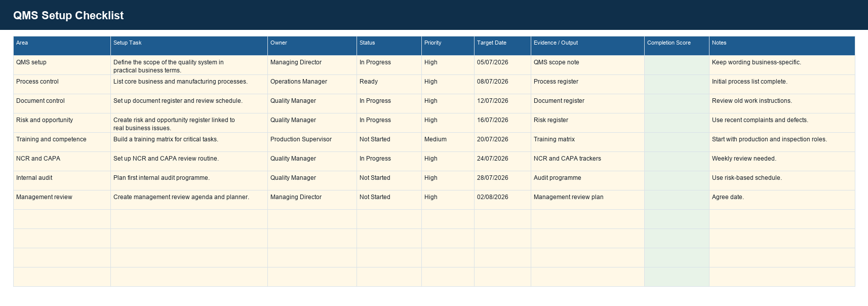Viewport: 868px width, 306px height.
Task: Click the Target Date column header
Action: [x=502, y=46]
